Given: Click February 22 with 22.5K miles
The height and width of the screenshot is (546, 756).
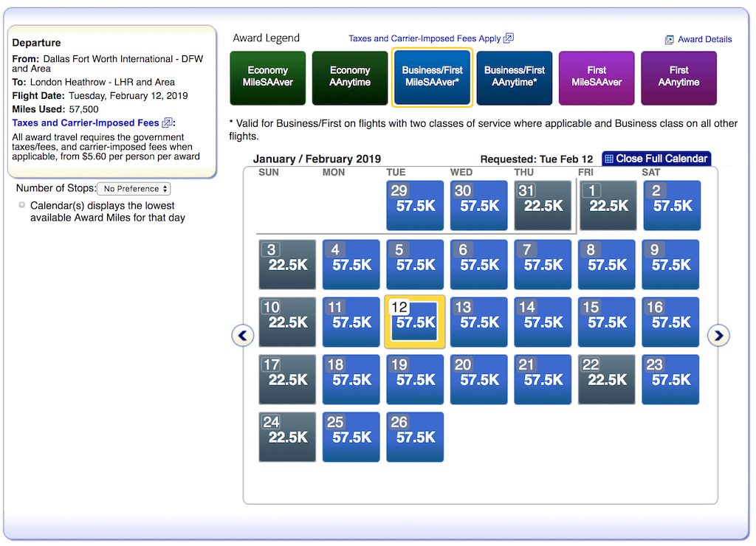Looking at the screenshot, I should pyautogui.click(x=607, y=380).
